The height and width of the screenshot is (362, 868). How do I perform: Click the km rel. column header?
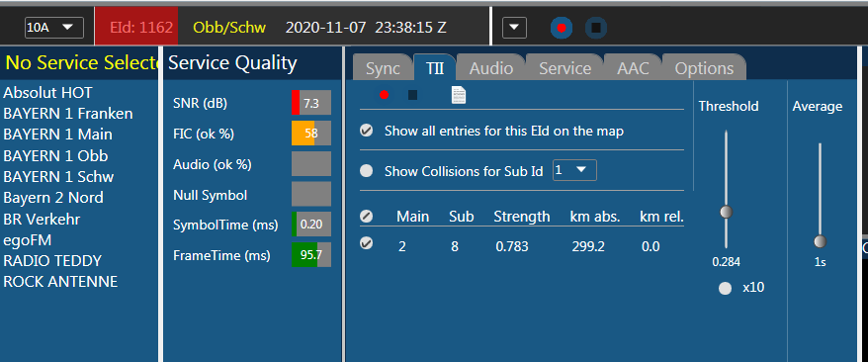point(662,217)
